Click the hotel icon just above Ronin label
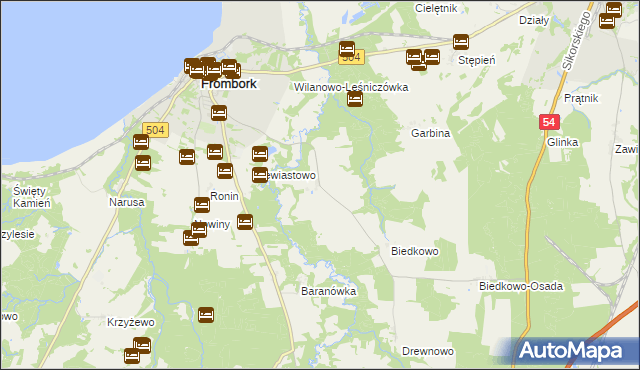Screen dimensions: 640x370 225,171
